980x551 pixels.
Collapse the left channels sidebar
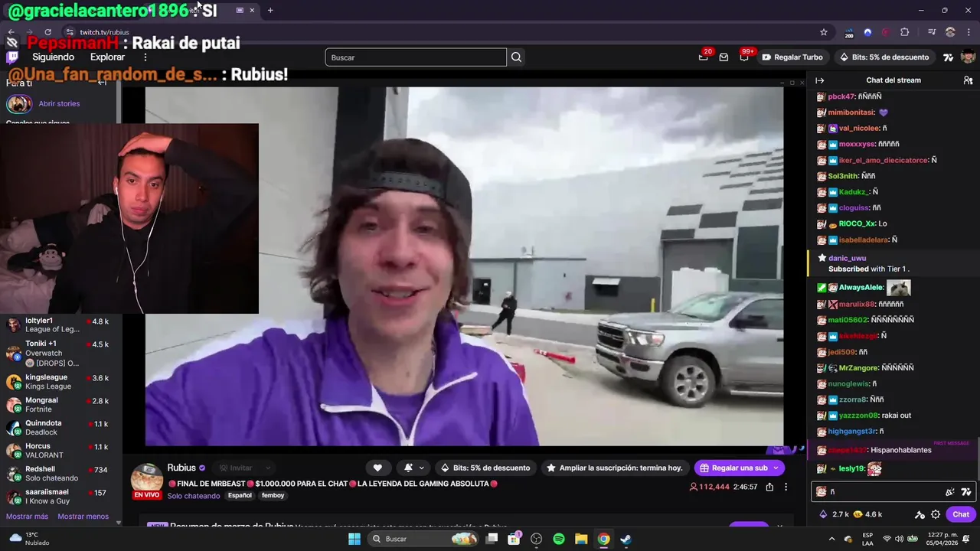point(103,83)
